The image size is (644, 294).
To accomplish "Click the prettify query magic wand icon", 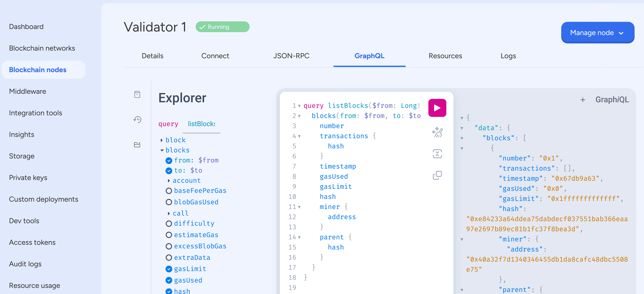I will tap(437, 132).
